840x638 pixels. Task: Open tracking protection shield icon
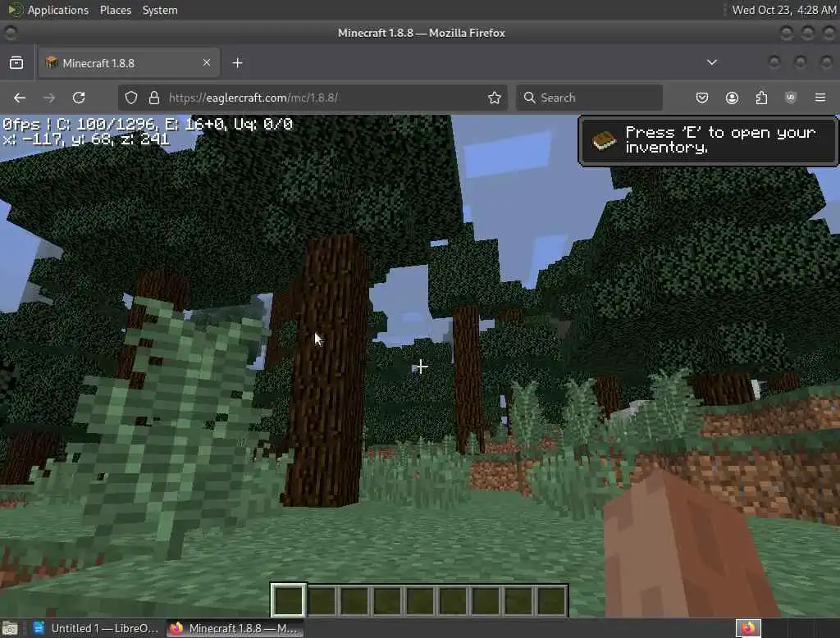coord(131,98)
